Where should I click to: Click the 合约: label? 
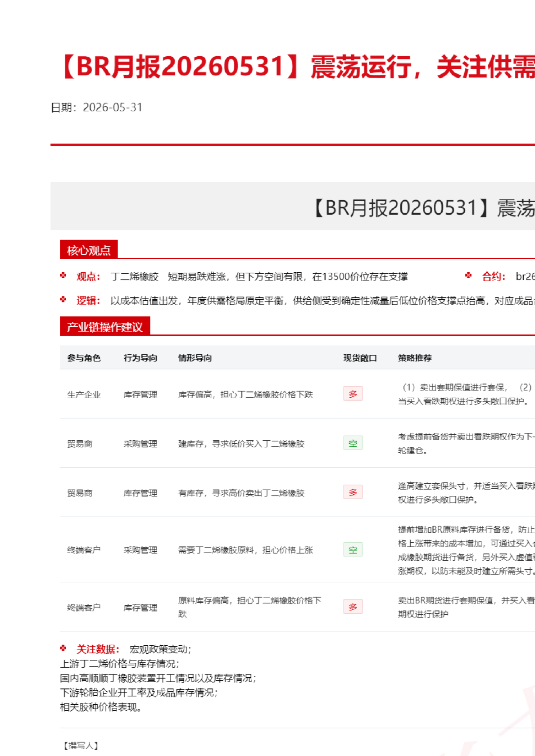tap(494, 276)
